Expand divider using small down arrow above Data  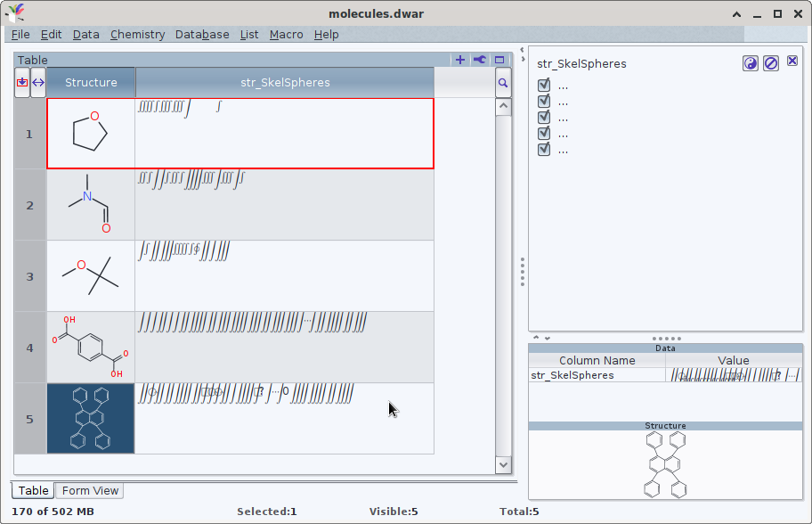click(547, 338)
